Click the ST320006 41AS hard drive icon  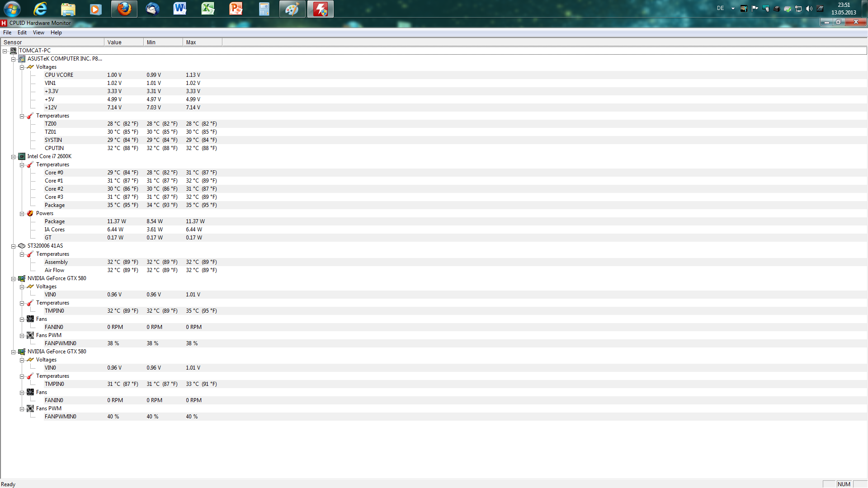tap(22, 246)
